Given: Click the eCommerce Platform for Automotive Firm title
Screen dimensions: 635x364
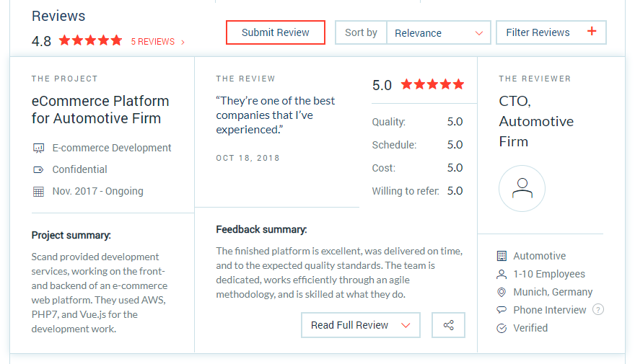Looking at the screenshot, I should tap(100, 110).
